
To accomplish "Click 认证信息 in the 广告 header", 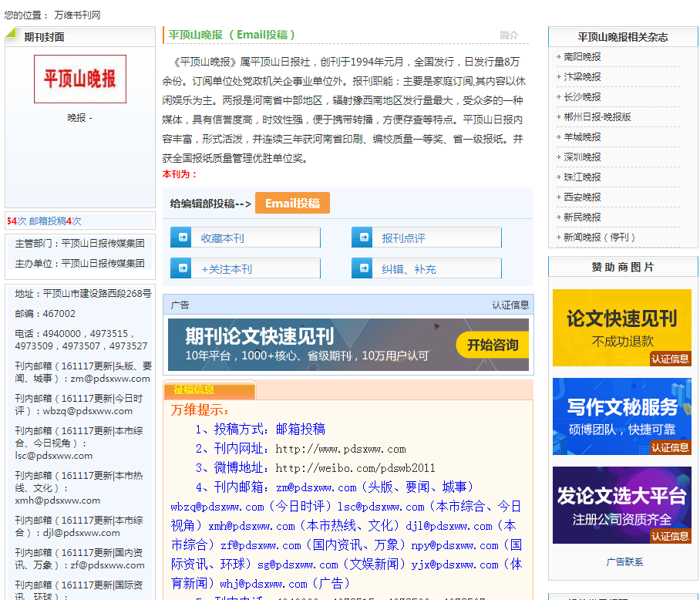I will [510, 305].
